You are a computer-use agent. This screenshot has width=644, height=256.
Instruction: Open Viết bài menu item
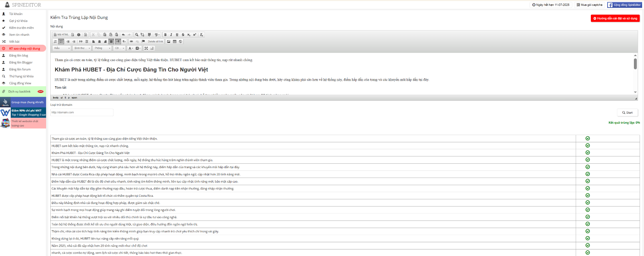coord(14,42)
